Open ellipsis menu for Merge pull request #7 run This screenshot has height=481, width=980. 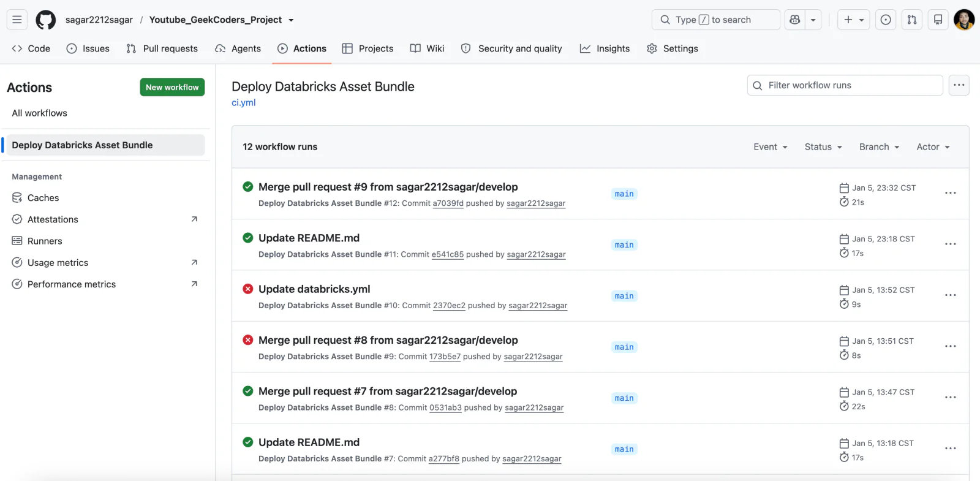pos(951,397)
